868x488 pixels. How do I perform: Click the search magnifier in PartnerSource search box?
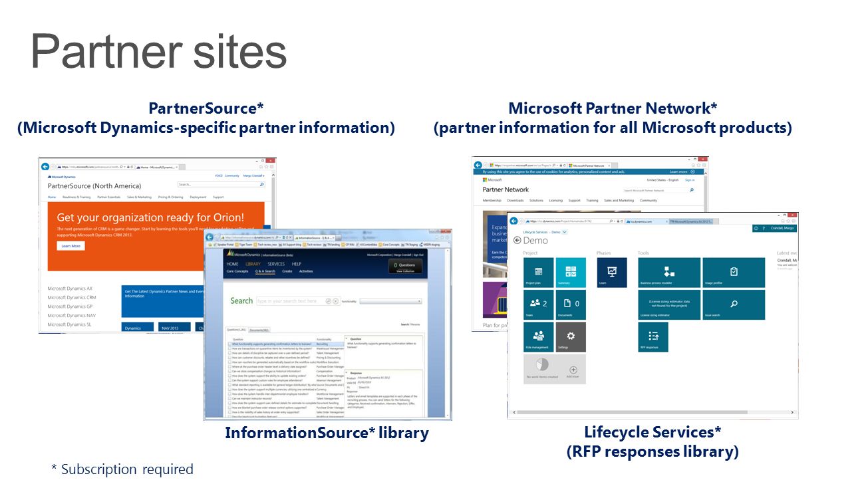261,185
